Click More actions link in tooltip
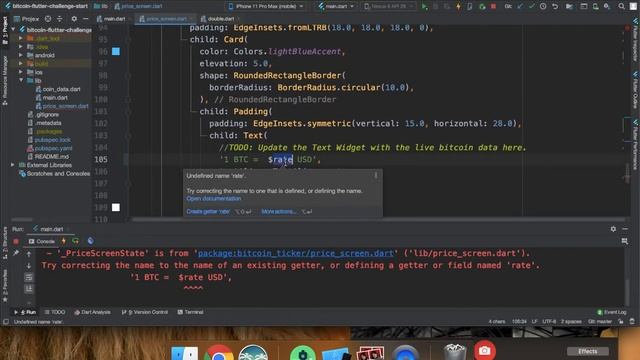 pyautogui.click(x=278, y=211)
